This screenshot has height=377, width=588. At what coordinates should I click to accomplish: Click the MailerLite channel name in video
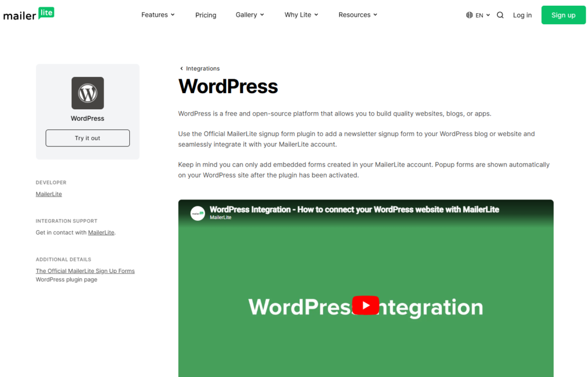tap(220, 217)
